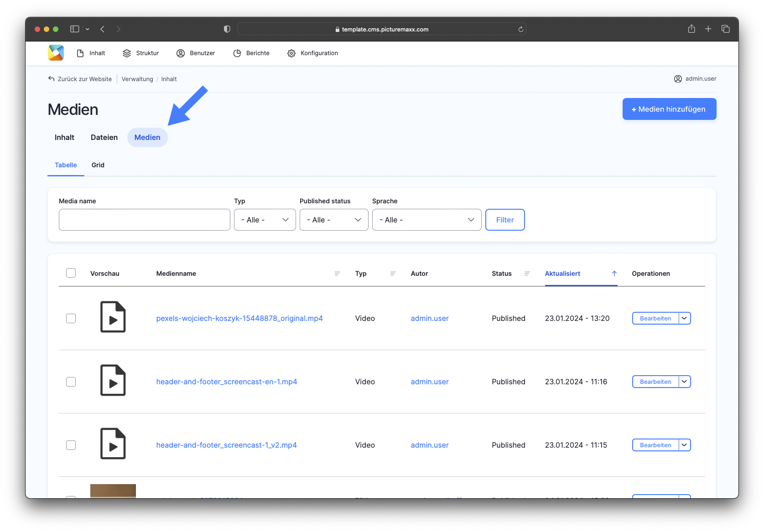Open the Typ filter dropdown
Viewport: 764px width, 532px height.
coord(265,220)
